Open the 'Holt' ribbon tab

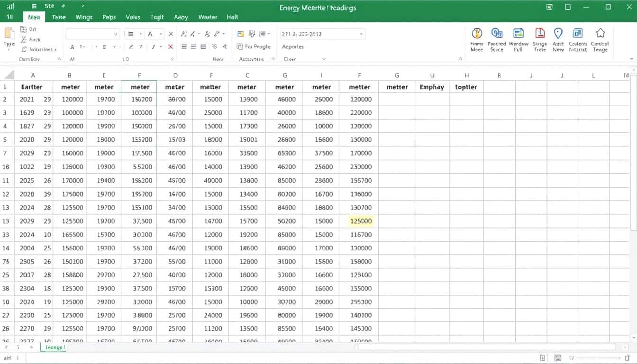click(232, 17)
